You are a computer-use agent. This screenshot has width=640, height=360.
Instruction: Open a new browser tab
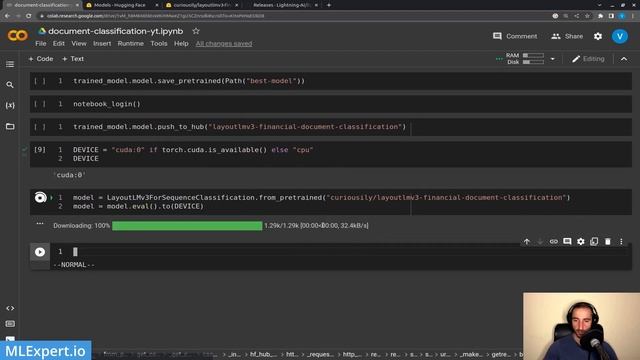(329, 5)
